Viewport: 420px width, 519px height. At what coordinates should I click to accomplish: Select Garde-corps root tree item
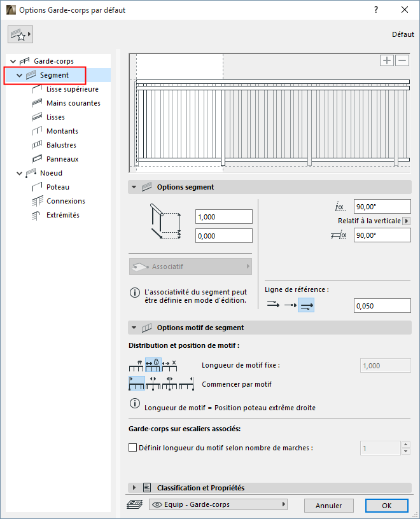point(53,61)
